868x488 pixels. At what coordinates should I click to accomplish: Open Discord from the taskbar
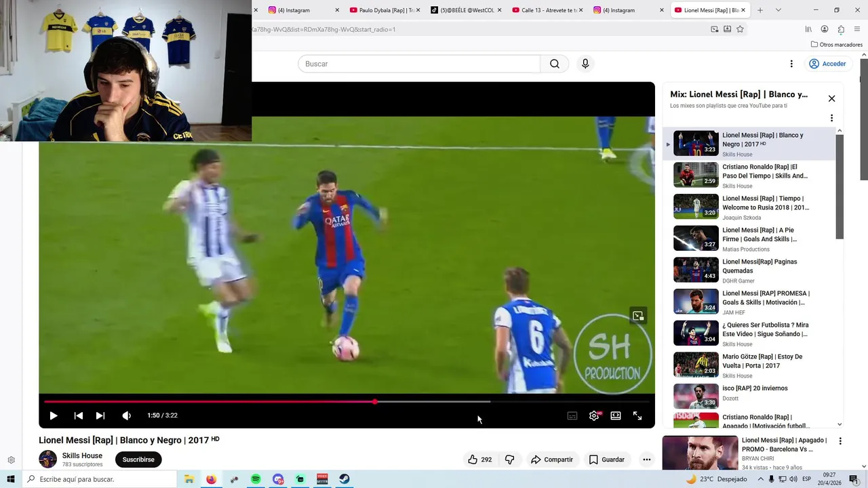pyautogui.click(x=278, y=479)
